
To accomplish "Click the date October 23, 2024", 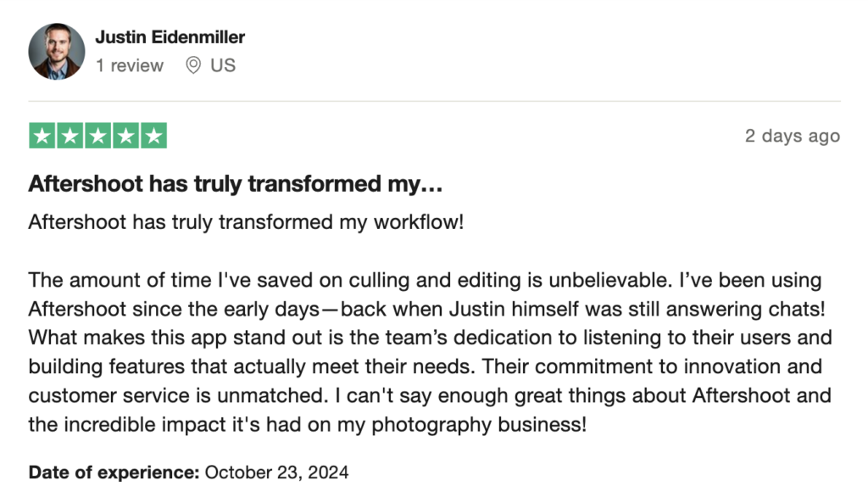I will point(276,472).
